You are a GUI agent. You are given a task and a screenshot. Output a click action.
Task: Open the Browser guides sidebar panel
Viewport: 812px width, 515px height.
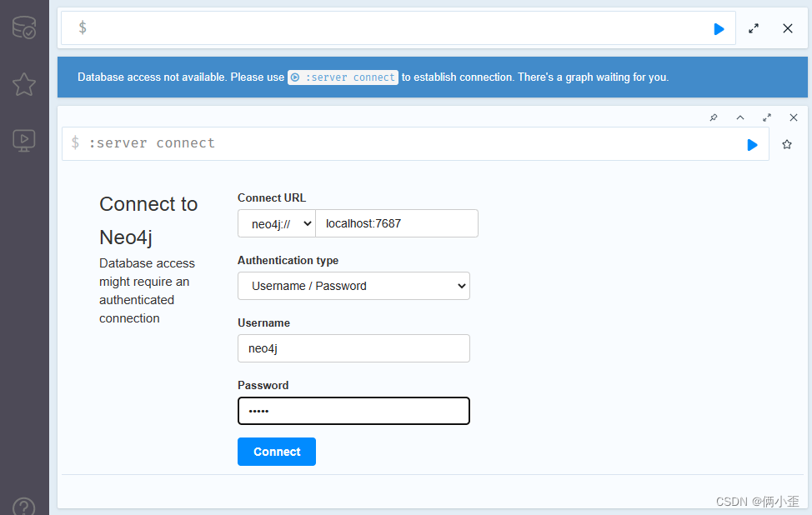click(24, 141)
